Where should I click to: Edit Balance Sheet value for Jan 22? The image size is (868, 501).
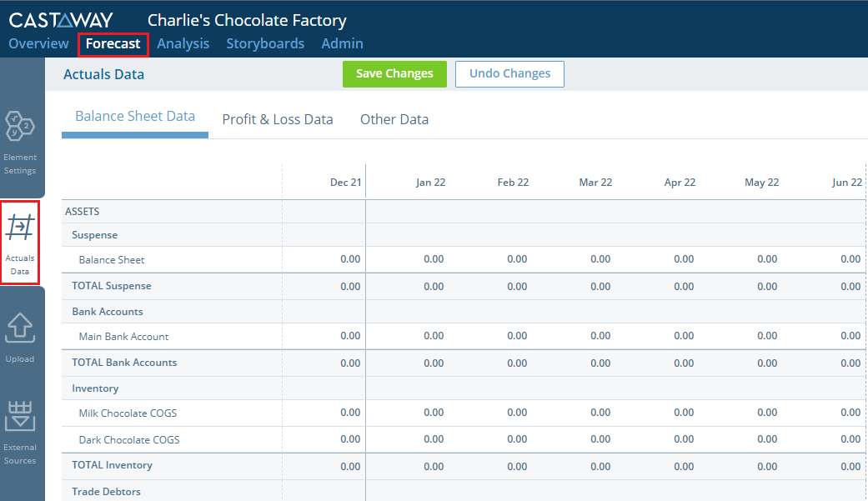click(x=434, y=259)
